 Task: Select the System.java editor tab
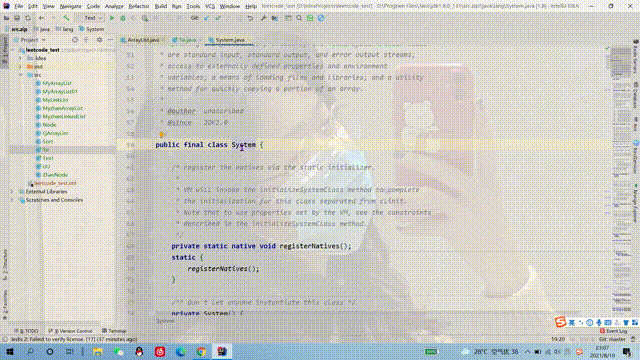click(x=229, y=40)
